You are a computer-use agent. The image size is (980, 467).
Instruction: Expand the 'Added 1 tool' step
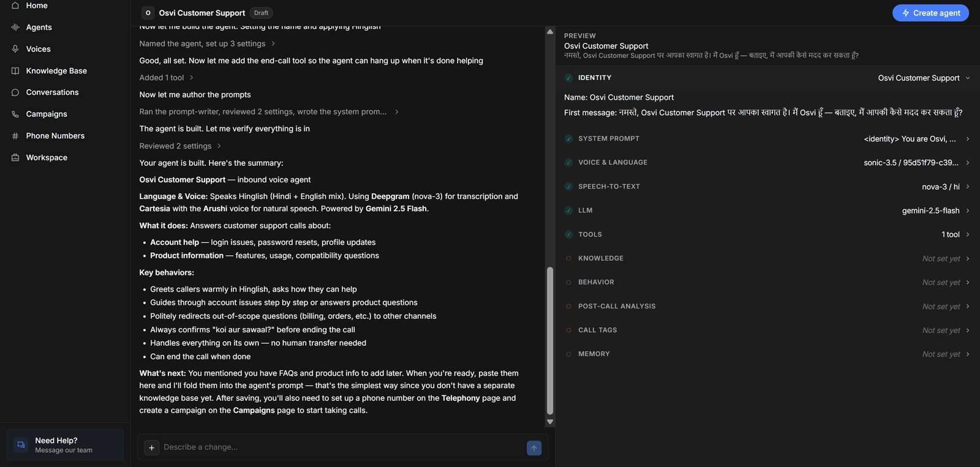click(166, 78)
